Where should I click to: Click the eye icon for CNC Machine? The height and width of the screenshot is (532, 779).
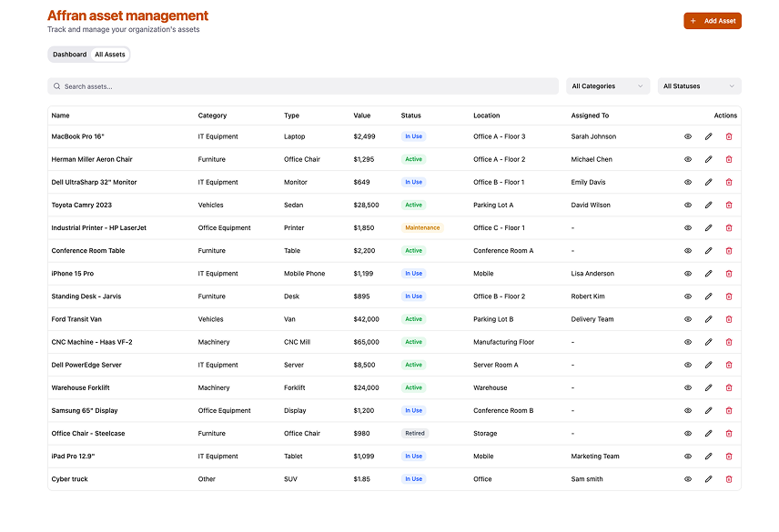point(688,342)
